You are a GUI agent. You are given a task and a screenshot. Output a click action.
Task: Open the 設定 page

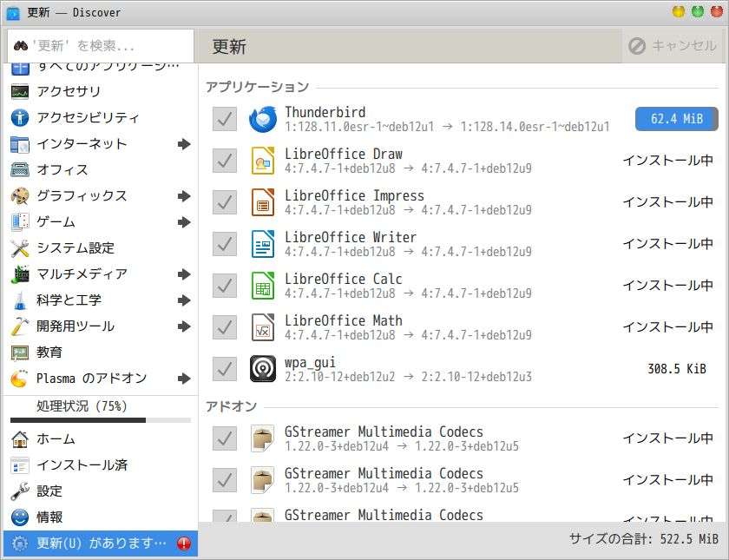pyautogui.click(x=101, y=491)
